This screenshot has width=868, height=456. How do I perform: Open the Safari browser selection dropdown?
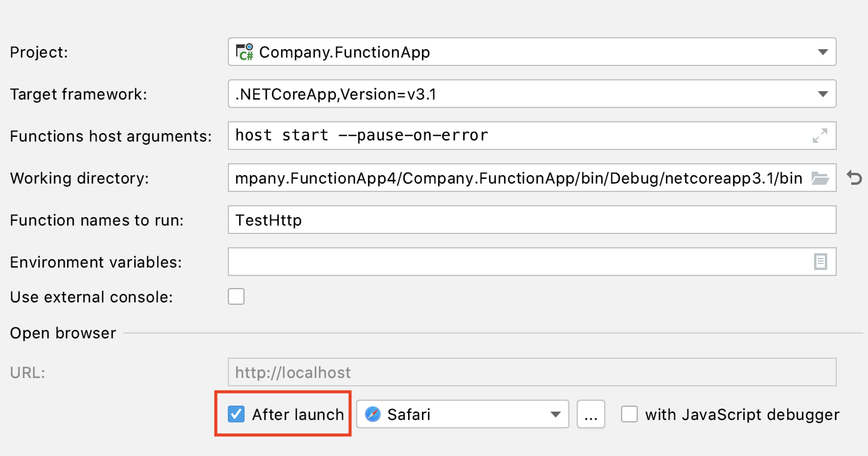(555, 415)
